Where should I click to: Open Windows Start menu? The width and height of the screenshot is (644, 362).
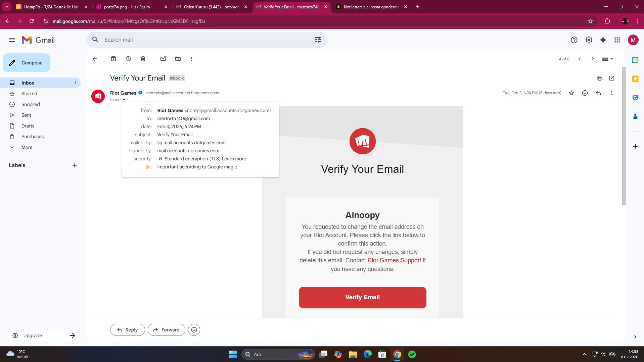(233, 354)
